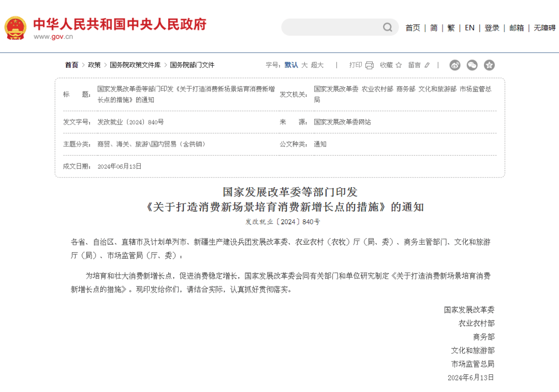The width and height of the screenshot is (559, 392).
Task: Click document number 发改就业〔2024〕840号 in table
Action: point(130,122)
